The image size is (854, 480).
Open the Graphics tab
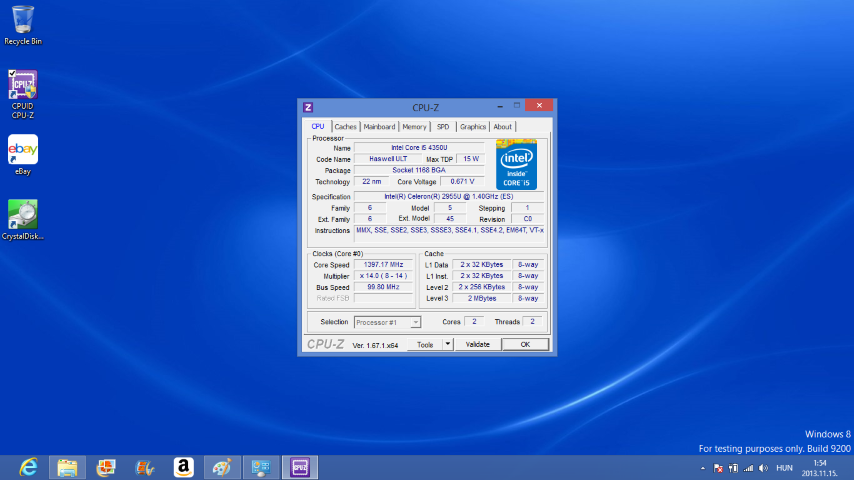pos(473,127)
